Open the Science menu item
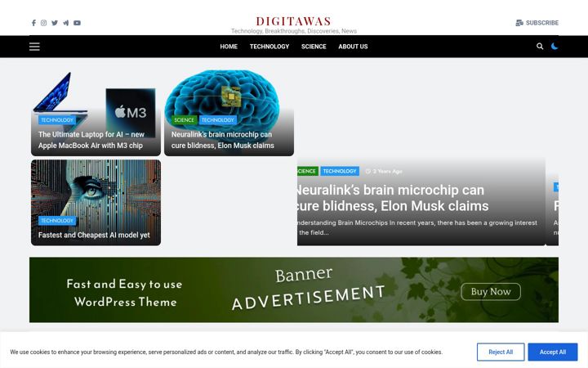The height and width of the screenshot is (368, 588). point(314,47)
